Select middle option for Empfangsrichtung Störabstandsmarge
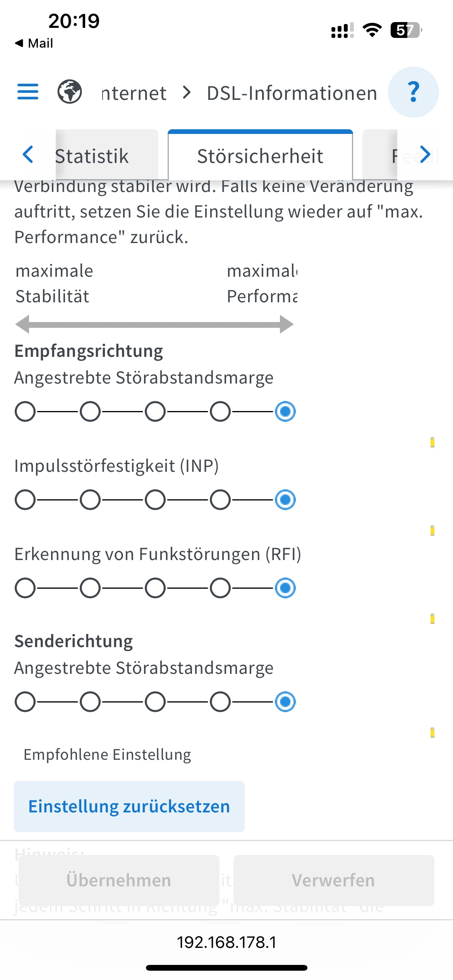Screen dimensions: 453x980 click(155, 411)
